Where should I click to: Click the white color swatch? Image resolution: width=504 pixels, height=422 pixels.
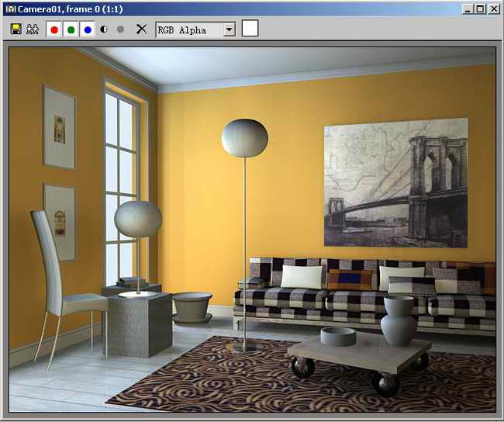250,28
